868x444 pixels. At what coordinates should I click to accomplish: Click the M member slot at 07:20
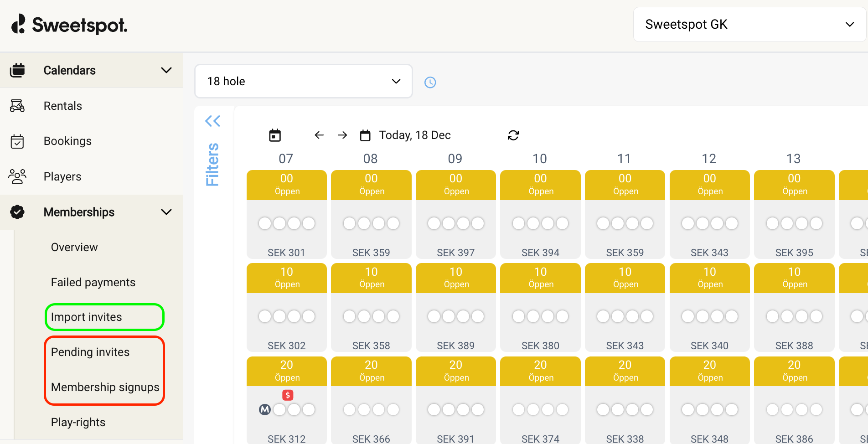(x=265, y=409)
